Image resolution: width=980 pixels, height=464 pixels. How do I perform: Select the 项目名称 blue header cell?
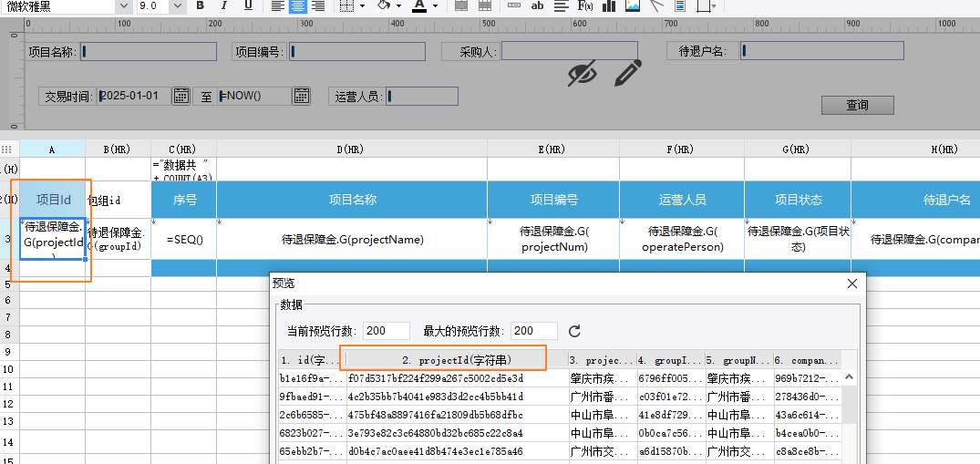coord(352,200)
